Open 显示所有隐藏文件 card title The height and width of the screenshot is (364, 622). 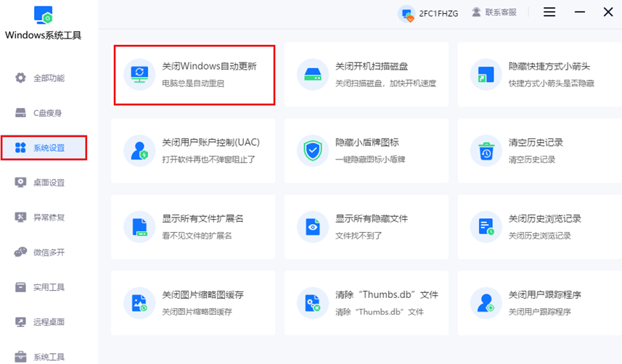coord(372,218)
